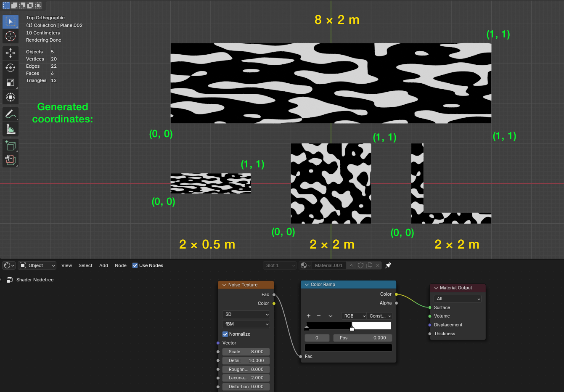This screenshot has width=564, height=392.
Task: Open the Add menu
Action: pos(103,265)
